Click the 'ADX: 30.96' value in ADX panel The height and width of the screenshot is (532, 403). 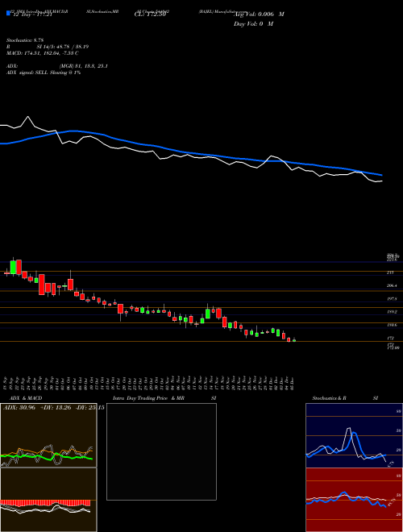click(x=19, y=407)
